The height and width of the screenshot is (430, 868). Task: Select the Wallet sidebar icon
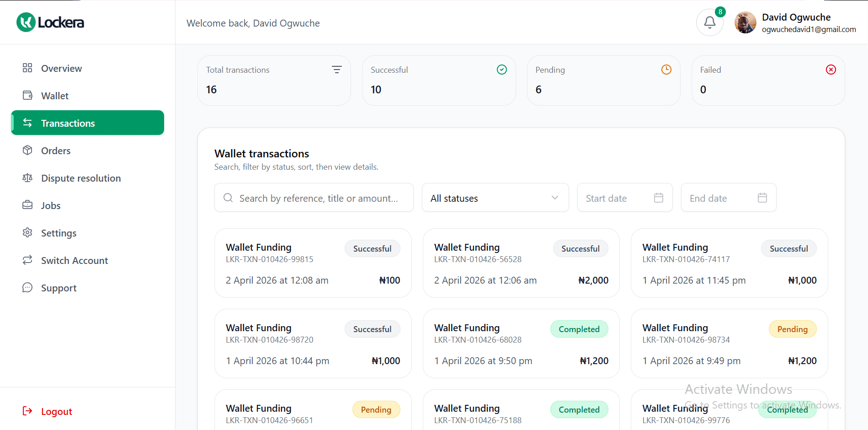tap(27, 95)
